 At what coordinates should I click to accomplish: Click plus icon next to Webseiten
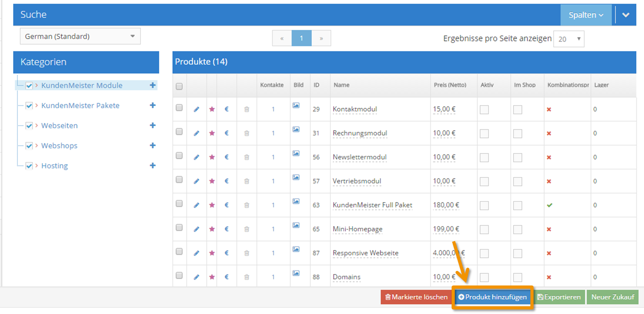click(153, 125)
